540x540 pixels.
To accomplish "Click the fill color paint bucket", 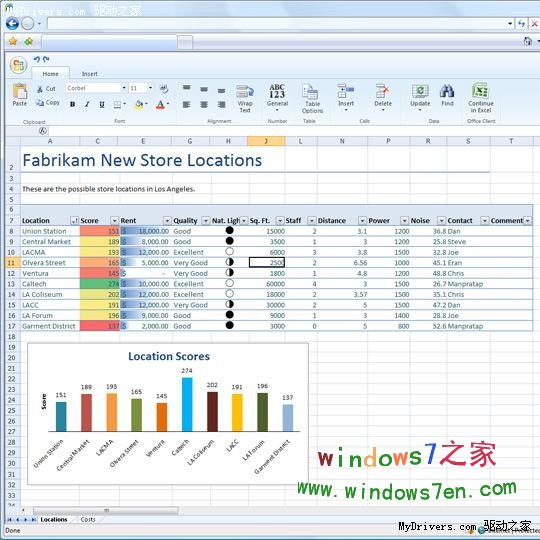I will pyautogui.click(x=139, y=104).
